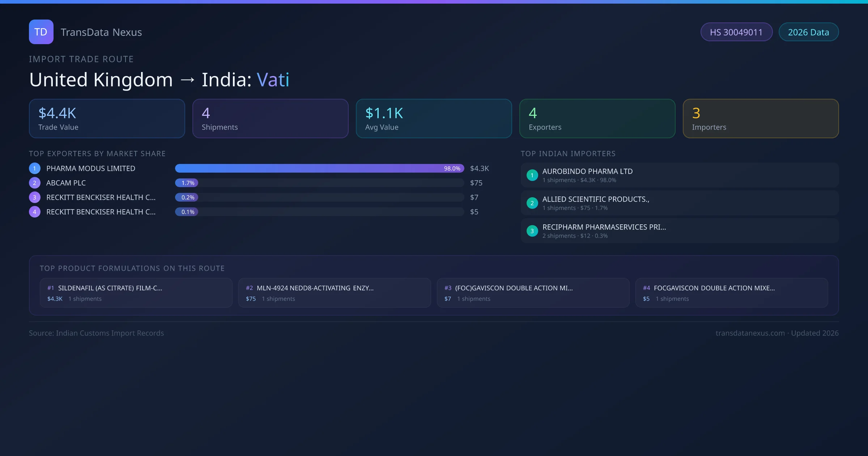868x456 pixels.
Task: Click the 98.0% market share bar
Action: pos(319,168)
